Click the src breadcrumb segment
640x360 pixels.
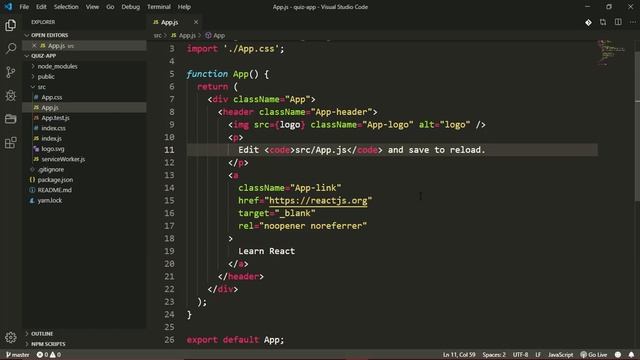tap(158, 36)
